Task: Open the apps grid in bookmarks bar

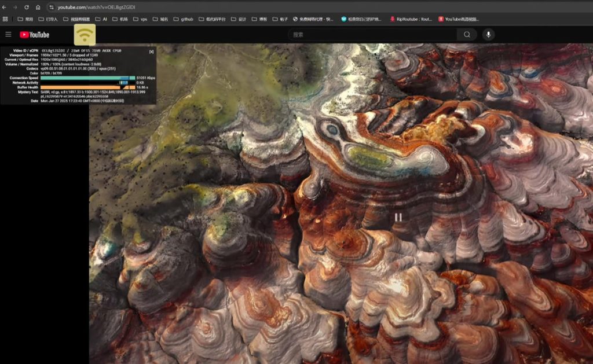Action: tap(5, 19)
